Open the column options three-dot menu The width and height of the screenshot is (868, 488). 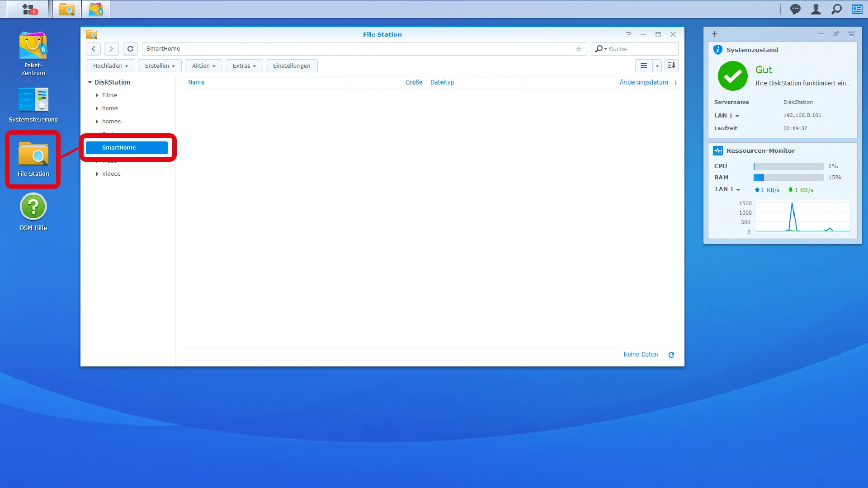pyautogui.click(x=676, y=82)
